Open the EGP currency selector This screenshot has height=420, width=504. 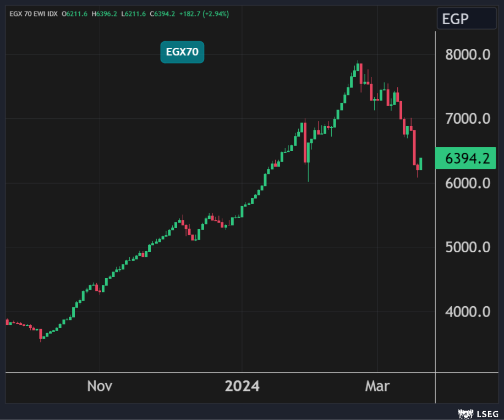[x=467, y=19]
